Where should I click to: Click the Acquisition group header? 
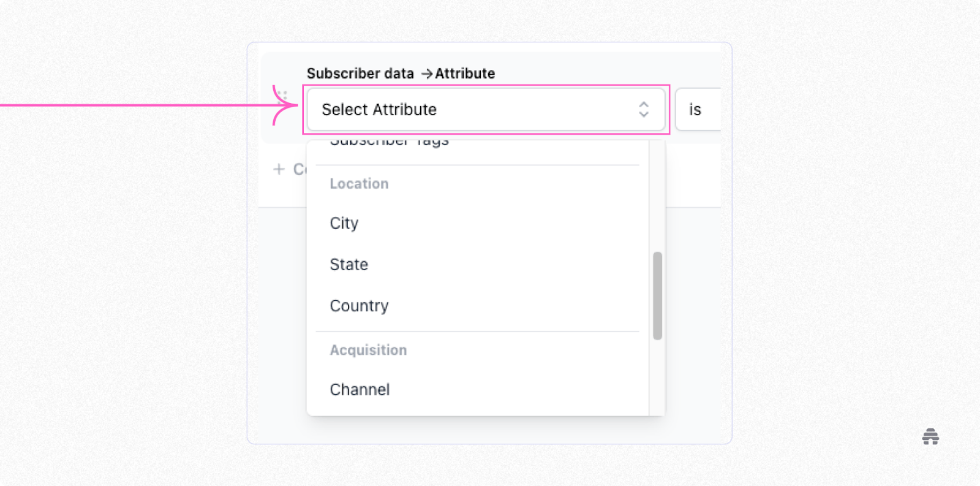[368, 350]
